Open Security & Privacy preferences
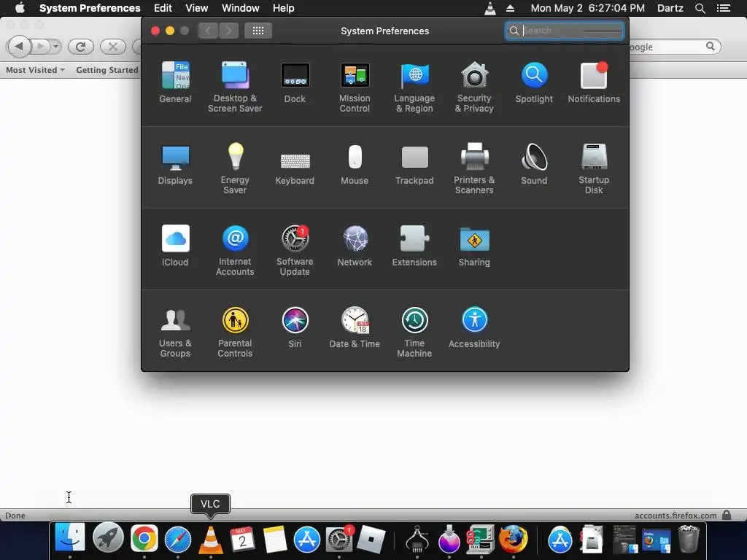 (x=474, y=87)
